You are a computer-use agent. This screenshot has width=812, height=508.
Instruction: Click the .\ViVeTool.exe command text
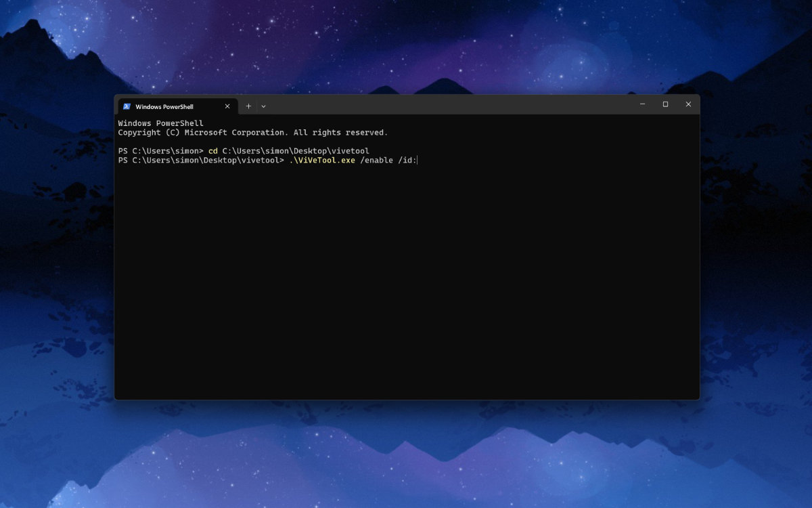pyautogui.click(x=322, y=161)
